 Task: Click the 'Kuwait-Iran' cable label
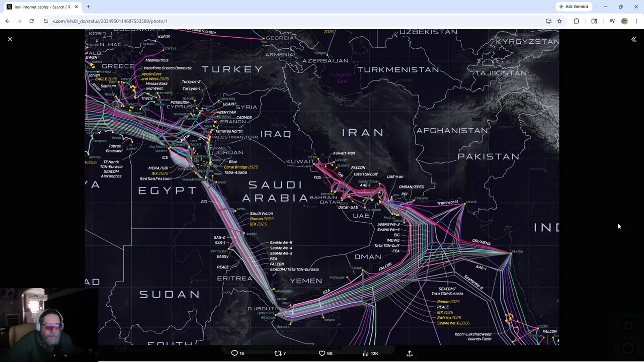click(344, 153)
